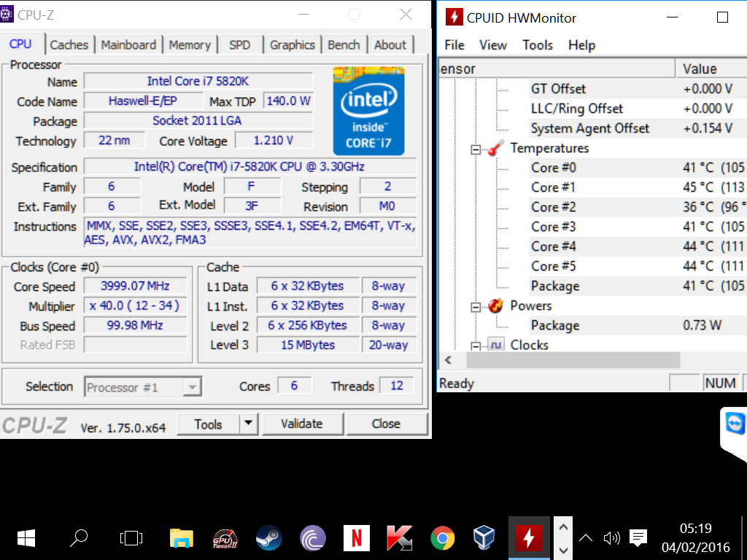Click the left arrow of HWMonitor's horizontal scrollbar

coord(448,360)
